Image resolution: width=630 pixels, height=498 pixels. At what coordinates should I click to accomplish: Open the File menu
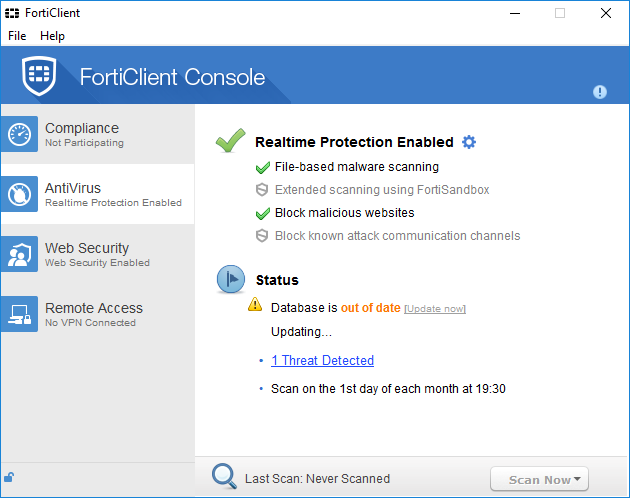[x=17, y=36]
